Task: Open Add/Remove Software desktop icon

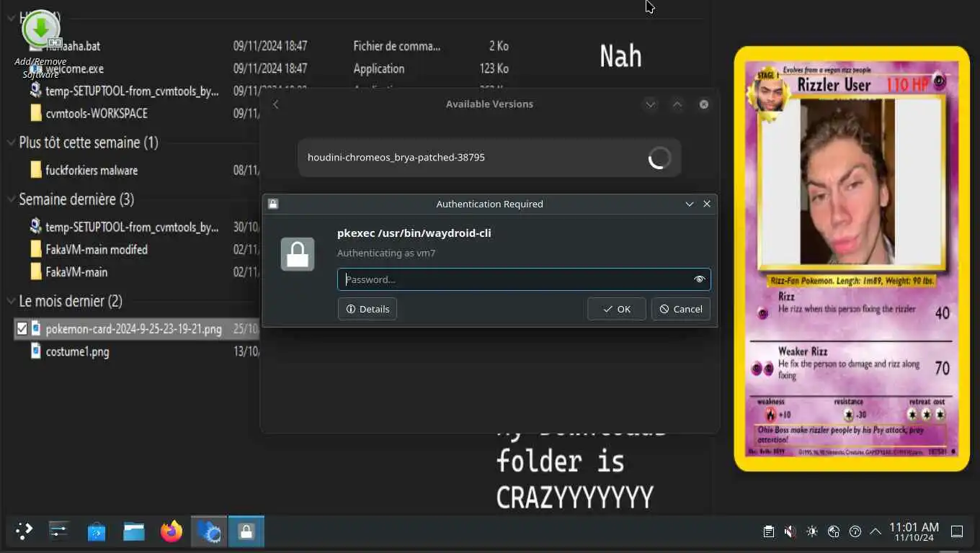Action: pos(41,44)
